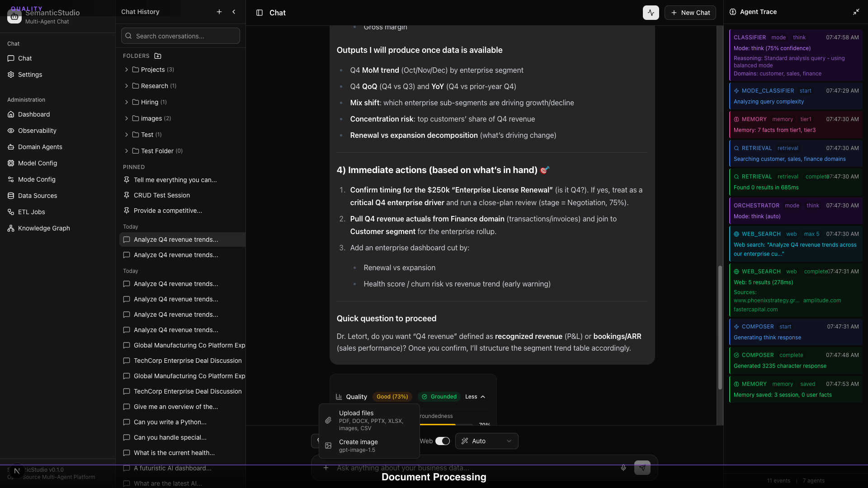Image resolution: width=868 pixels, height=488 pixels.
Task: Collapse quality details with Less
Action: [x=475, y=397]
